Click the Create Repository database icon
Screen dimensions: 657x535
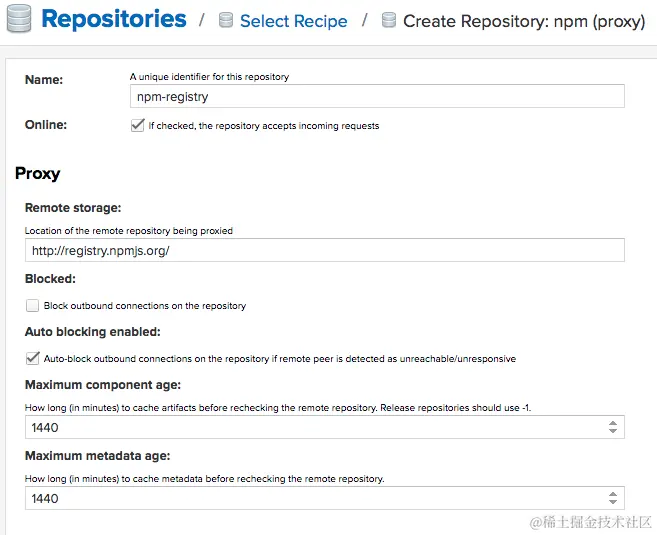[x=388, y=20]
